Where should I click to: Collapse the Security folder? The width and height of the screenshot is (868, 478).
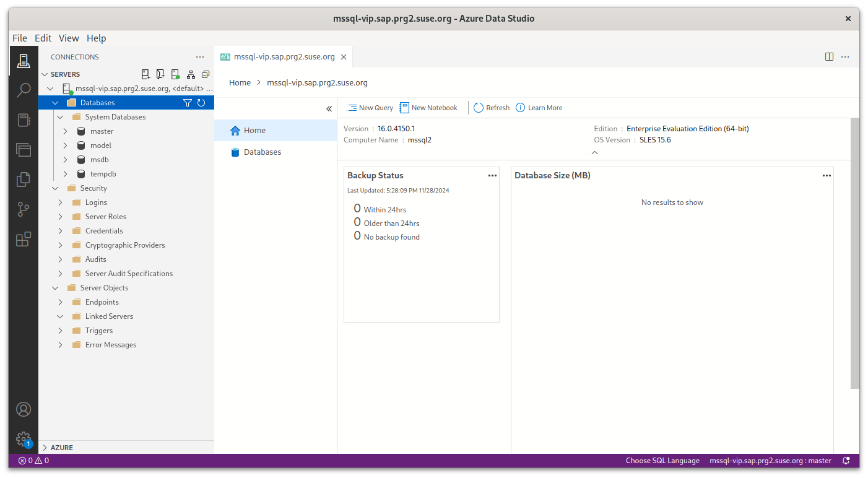pyautogui.click(x=55, y=188)
